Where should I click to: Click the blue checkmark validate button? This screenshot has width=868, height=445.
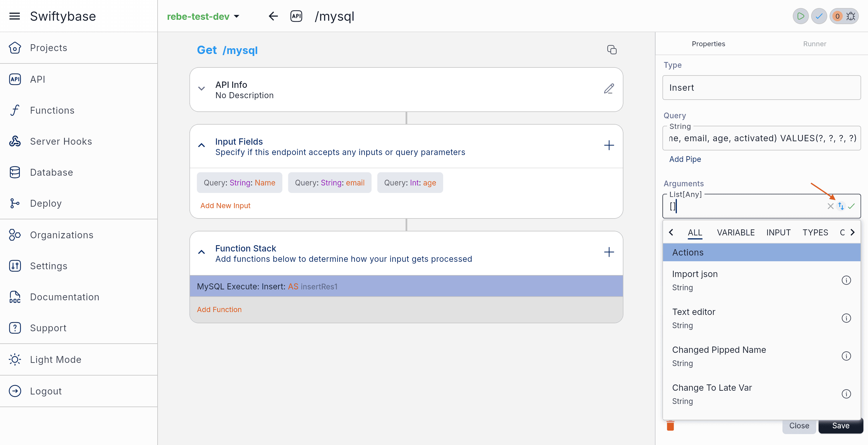pos(819,16)
